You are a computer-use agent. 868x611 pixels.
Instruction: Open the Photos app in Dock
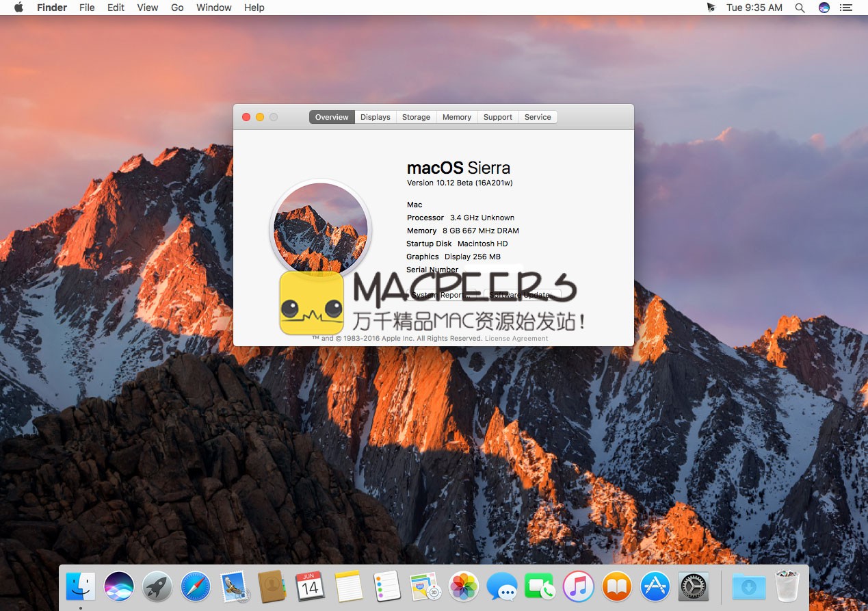coord(464,587)
